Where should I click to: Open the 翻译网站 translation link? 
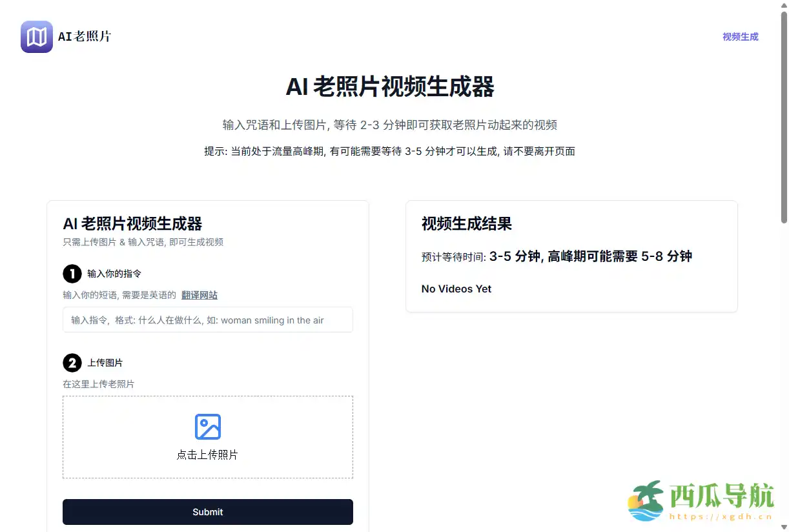point(200,295)
